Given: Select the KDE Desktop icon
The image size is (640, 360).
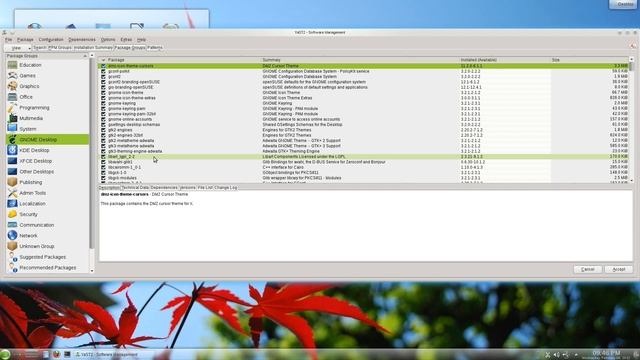Looking at the screenshot, I should coord(12,150).
